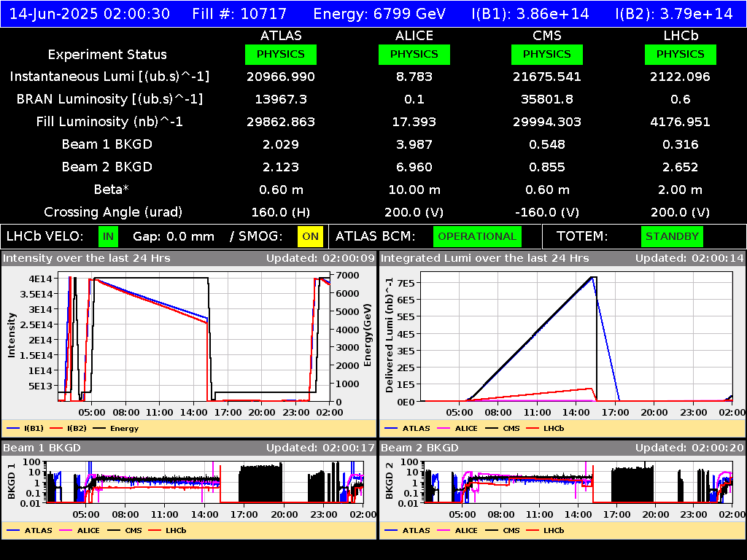Screen dimensions: 747x560
Task: Click LHCb fill luminosity 4176.951
Action: (x=681, y=122)
